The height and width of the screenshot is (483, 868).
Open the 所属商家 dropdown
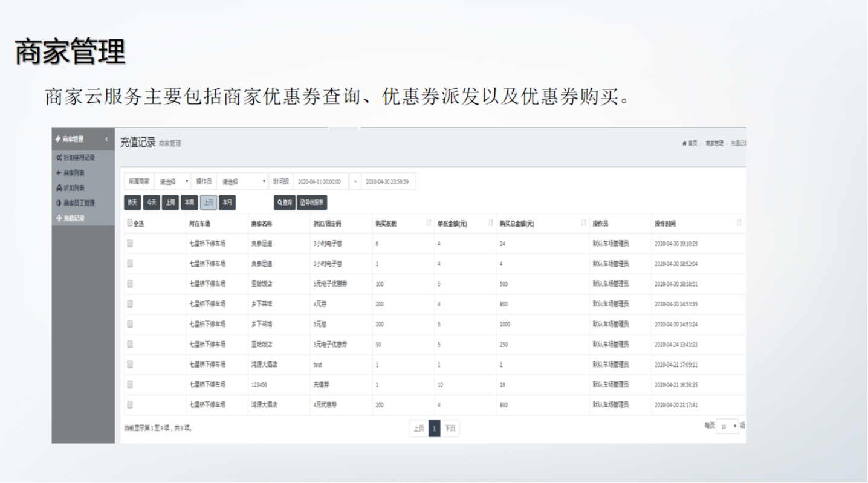click(173, 181)
